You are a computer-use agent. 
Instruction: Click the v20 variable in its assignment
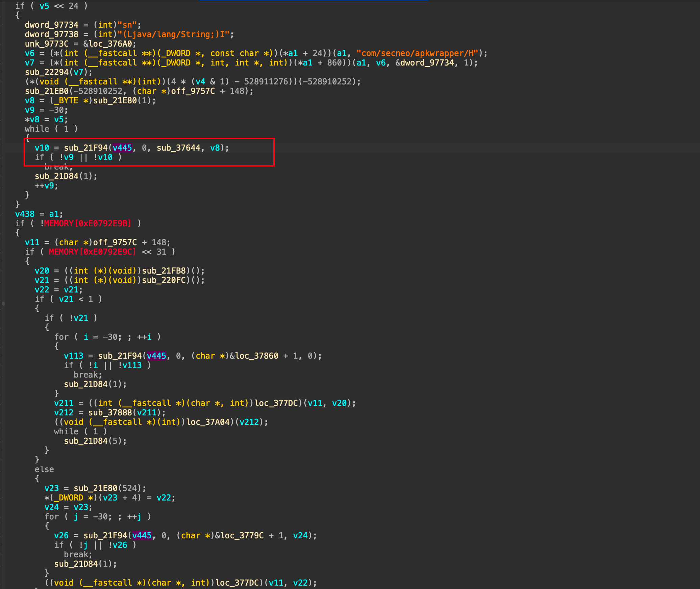point(42,271)
